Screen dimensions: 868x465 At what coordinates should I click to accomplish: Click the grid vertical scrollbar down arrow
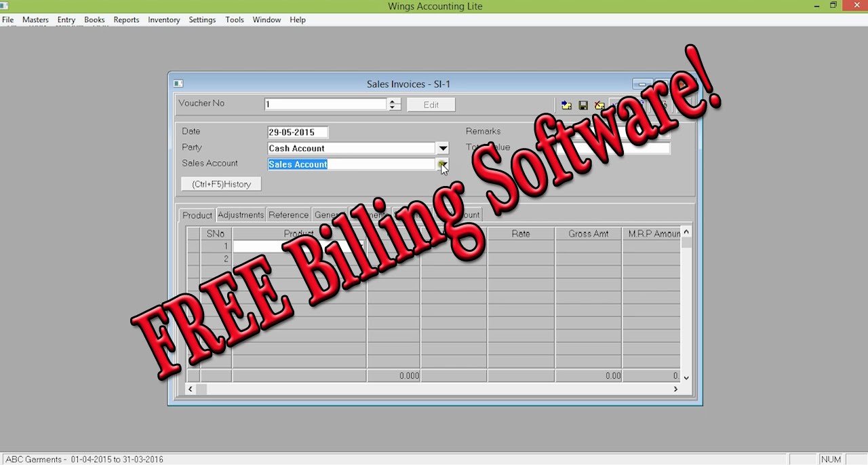coord(686,377)
